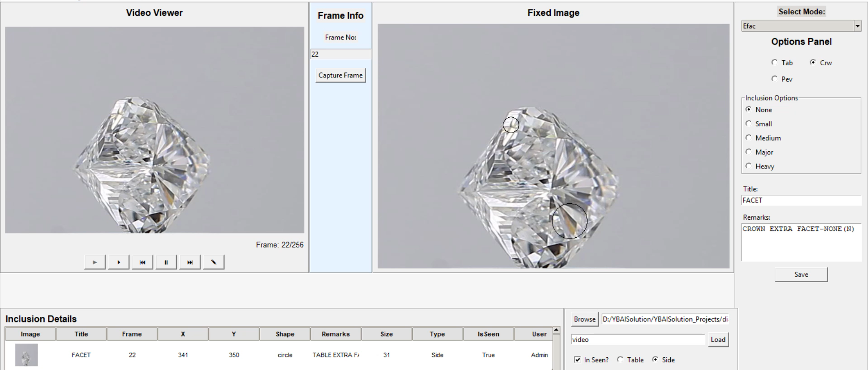868x370 pixels.
Task: Click the pencil draw tool button
Action: 214,262
